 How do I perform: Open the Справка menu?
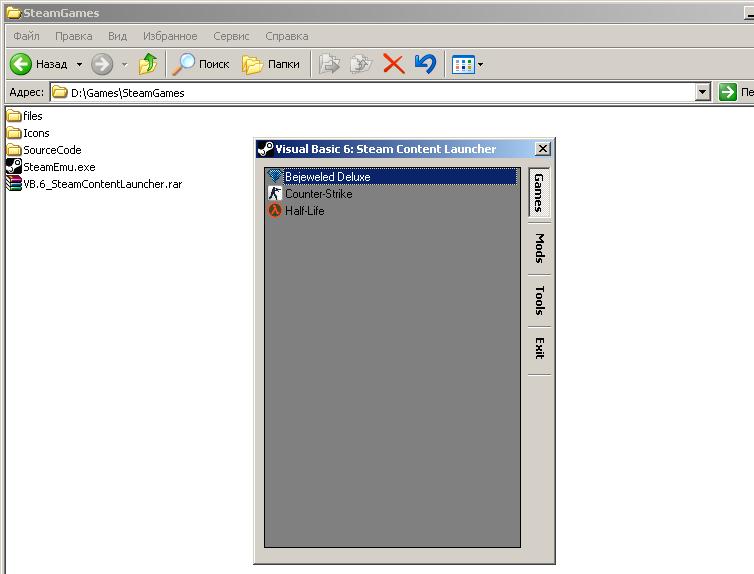click(x=287, y=36)
